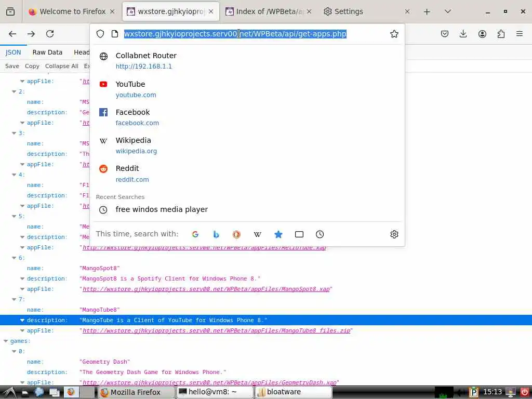Image resolution: width=532 pixels, height=399 pixels.
Task: Open the JSON viewer tab
Action: (x=13, y=52)
